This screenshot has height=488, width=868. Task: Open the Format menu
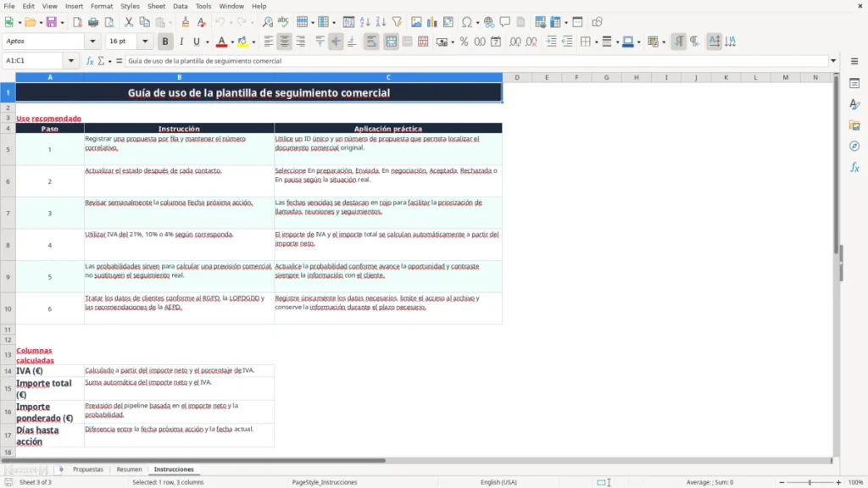[x=102, y=6]
